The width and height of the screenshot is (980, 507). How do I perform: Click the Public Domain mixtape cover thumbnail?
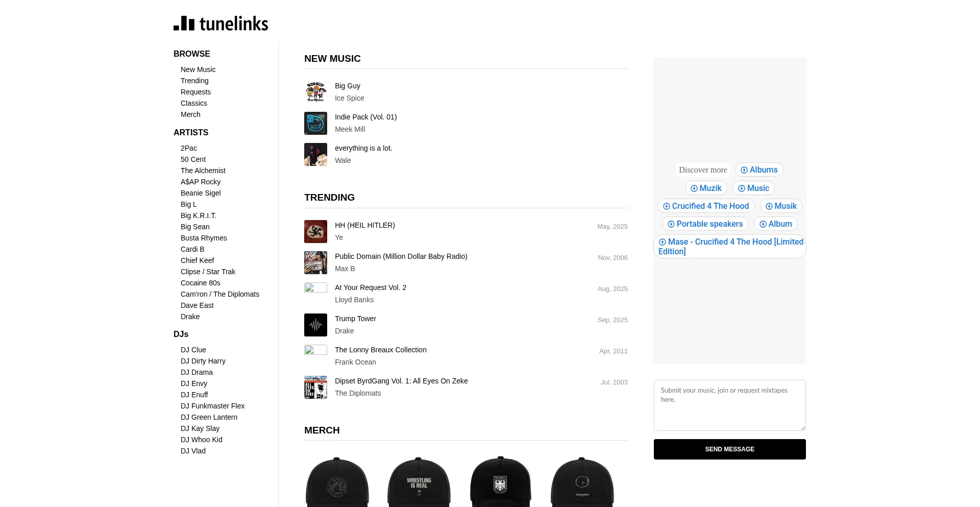click(315, 262)
